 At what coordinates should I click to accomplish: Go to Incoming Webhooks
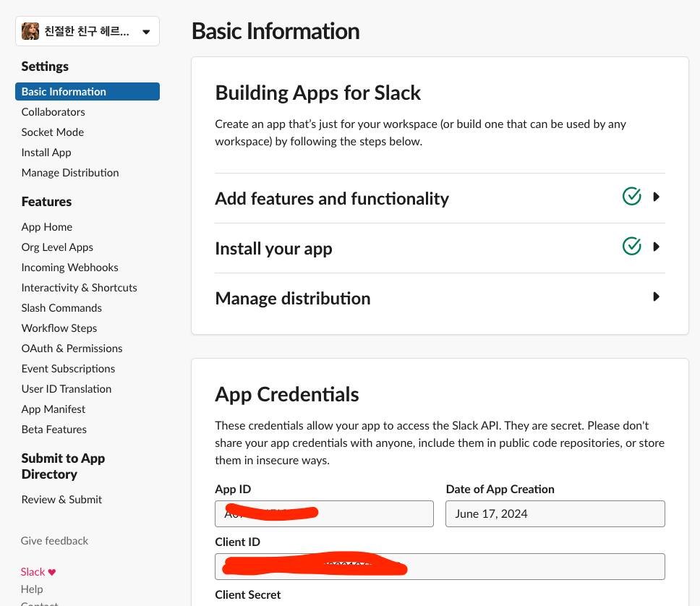(x=69, y=268)
